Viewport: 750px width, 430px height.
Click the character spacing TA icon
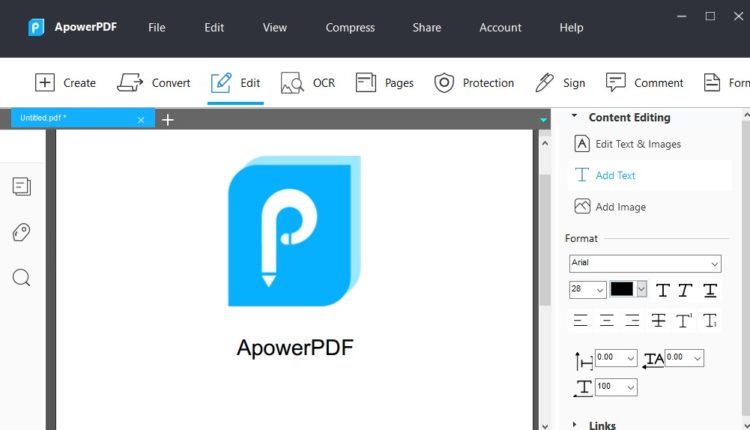point(653,360)
